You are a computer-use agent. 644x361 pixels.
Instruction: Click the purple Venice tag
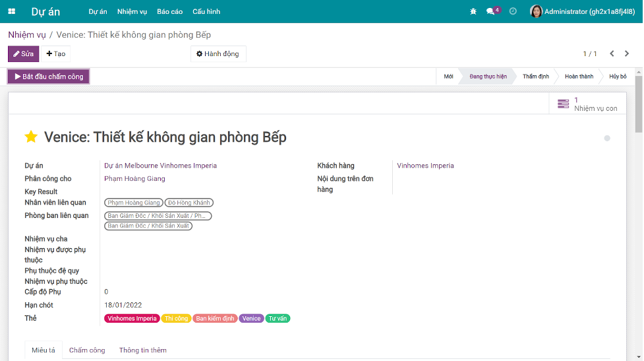(x=251, y=318)
